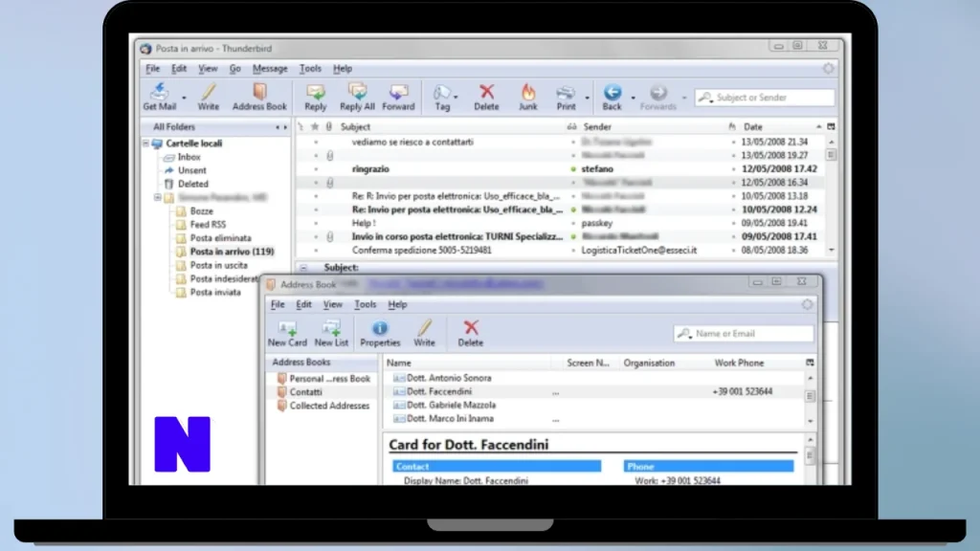
Task: Click the Tag toolbar icon
Action: (441, 98)
